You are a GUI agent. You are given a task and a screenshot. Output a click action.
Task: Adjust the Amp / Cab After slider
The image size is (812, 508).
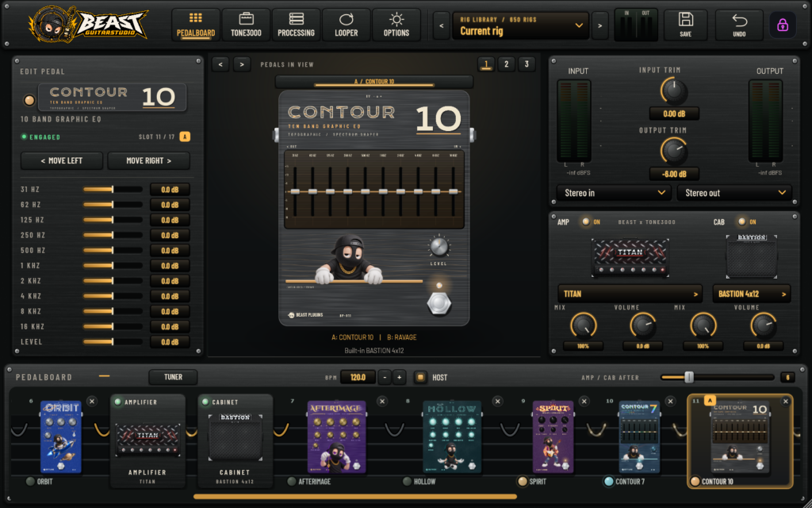(717, 377)
